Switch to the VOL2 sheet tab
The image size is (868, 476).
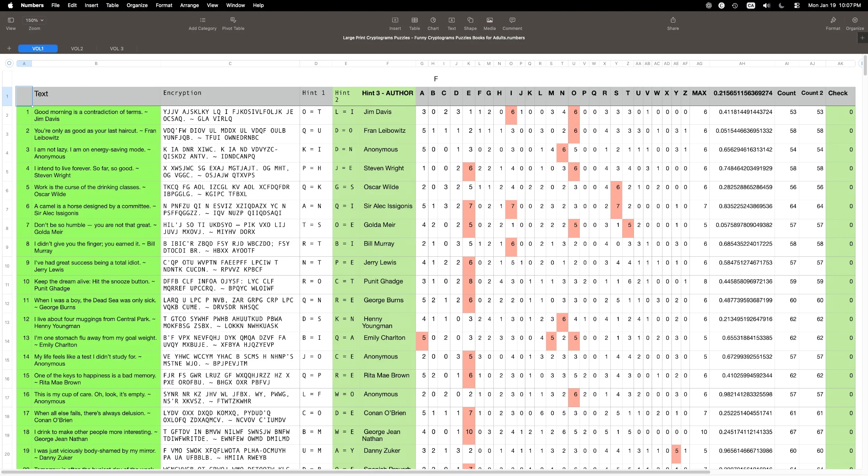pyautogui.click(x=77, y=49)
